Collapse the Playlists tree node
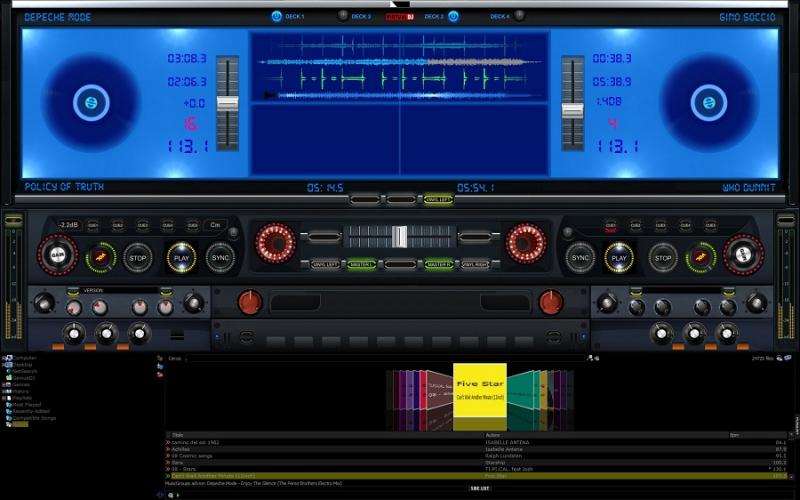The height and width of the screenshot is (500, 800). (4, 398)
